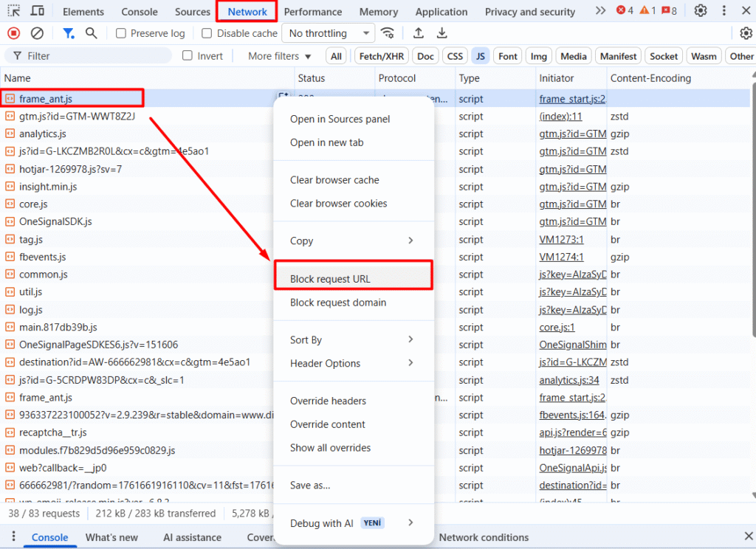Open the No throttling dropdown

(x=329, y=33)
